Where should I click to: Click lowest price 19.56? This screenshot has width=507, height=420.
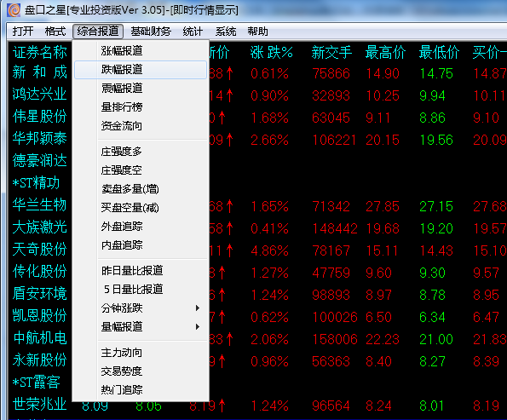pyautogui.click(x=436, y=141)
